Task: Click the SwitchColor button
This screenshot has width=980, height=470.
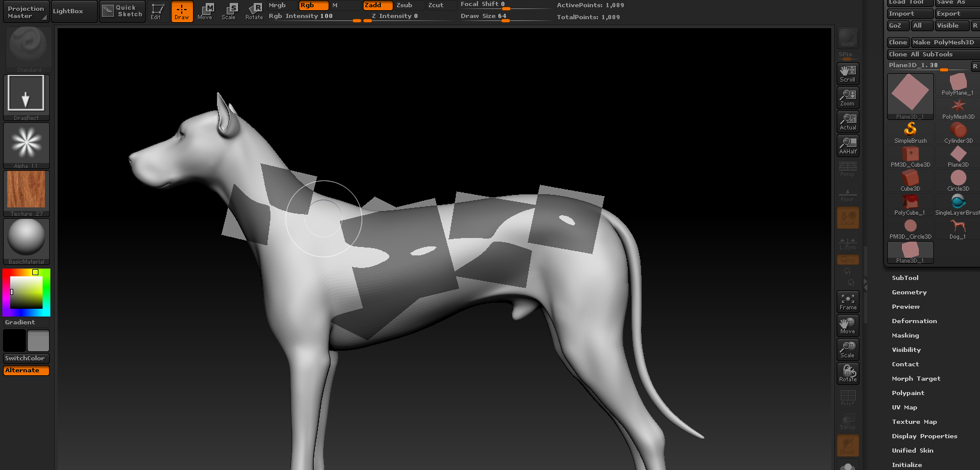Action: coord(26,358)
